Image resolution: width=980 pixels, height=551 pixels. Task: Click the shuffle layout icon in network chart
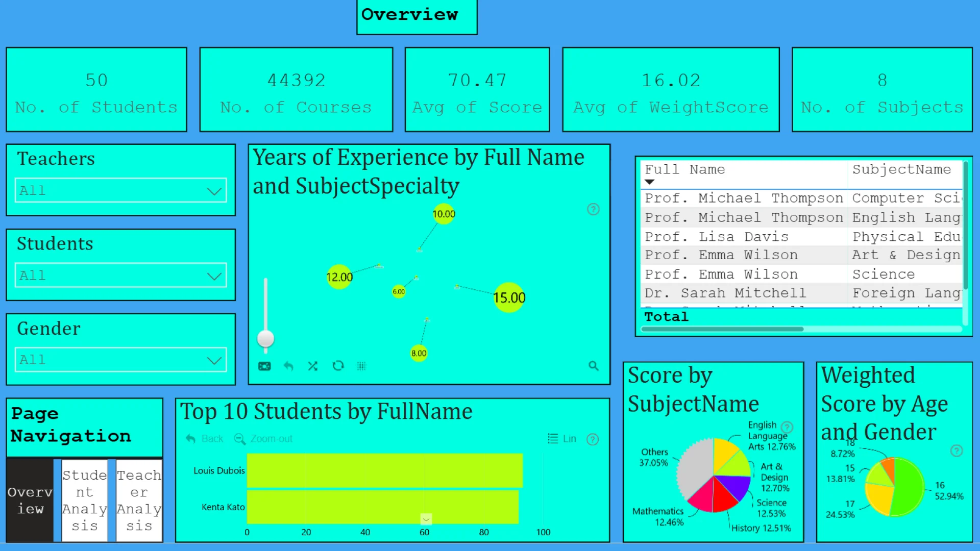click(x=313, y=366)
